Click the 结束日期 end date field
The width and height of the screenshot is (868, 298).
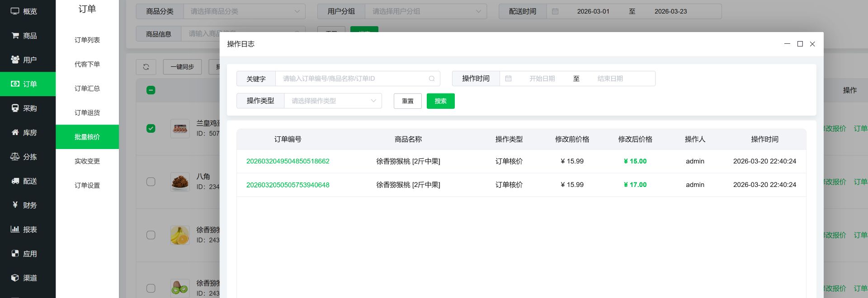pos(610,79)
